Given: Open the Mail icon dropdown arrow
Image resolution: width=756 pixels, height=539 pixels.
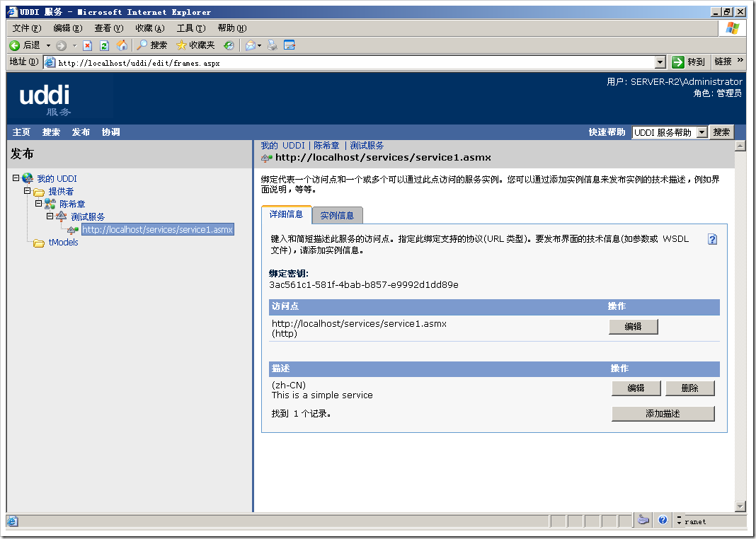Looking at the screenshot, I should pos(259,46).
